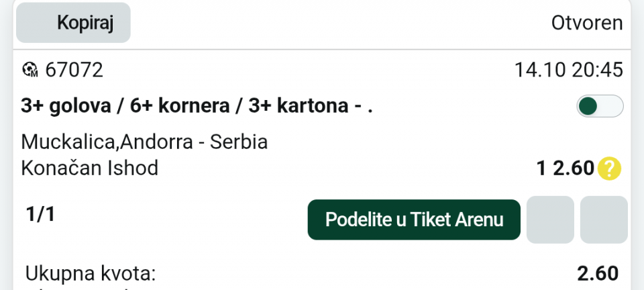Click event code 67072
Image resolution: width=644 pixels, height=290 pixels.
click(74, 69)
